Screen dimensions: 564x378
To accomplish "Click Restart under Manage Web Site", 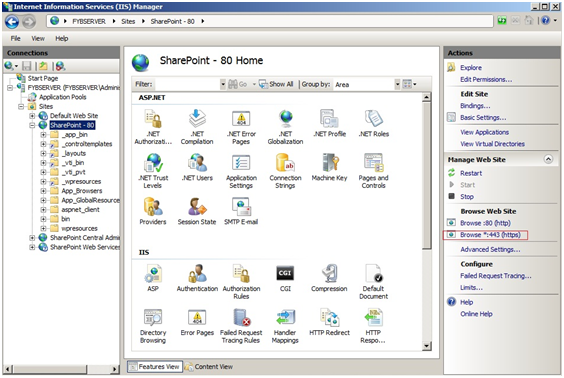I will pos(471,173).
